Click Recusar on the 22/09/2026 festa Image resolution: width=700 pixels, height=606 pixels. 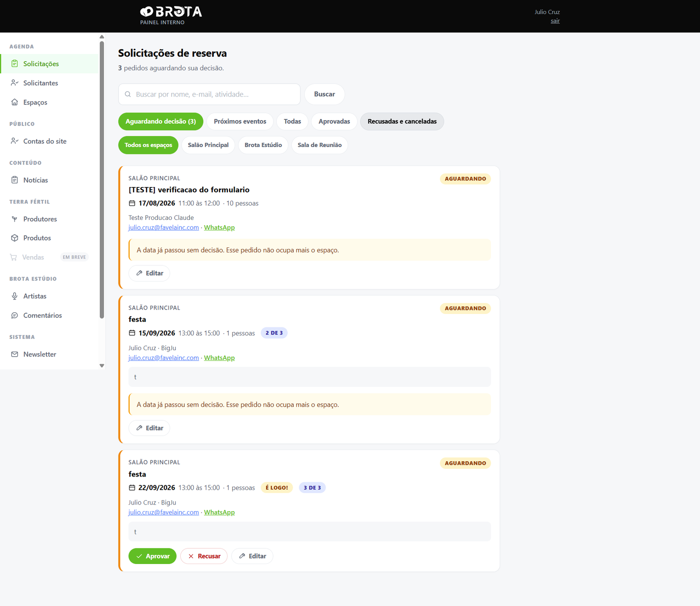tap(204, 556)
